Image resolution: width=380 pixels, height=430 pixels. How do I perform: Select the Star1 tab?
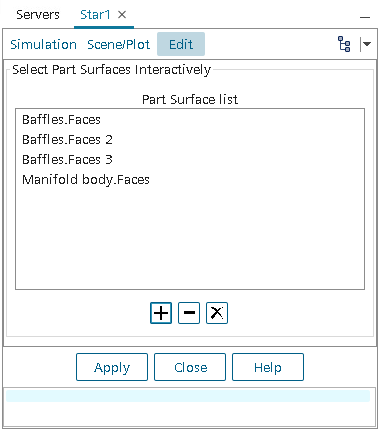point(95,14)
